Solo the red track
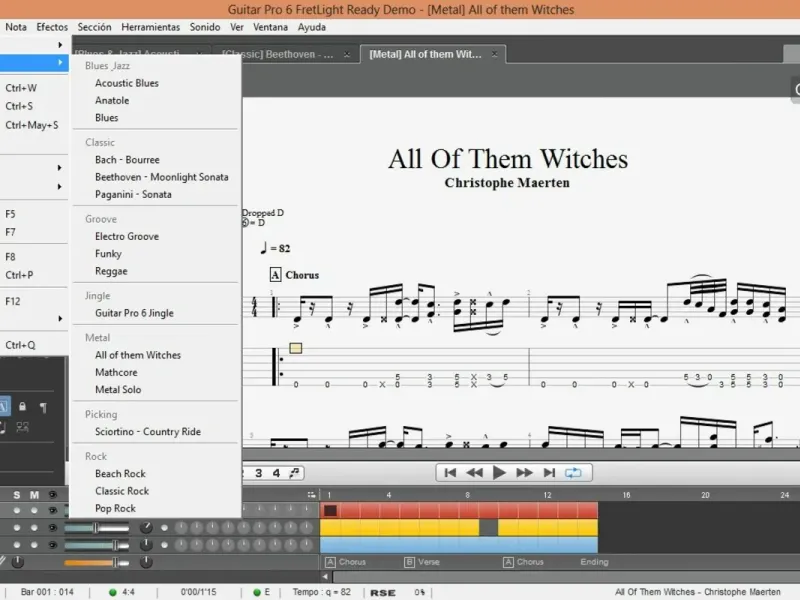The width and height of the screenshot is (800, 600). tap(17, 510)
